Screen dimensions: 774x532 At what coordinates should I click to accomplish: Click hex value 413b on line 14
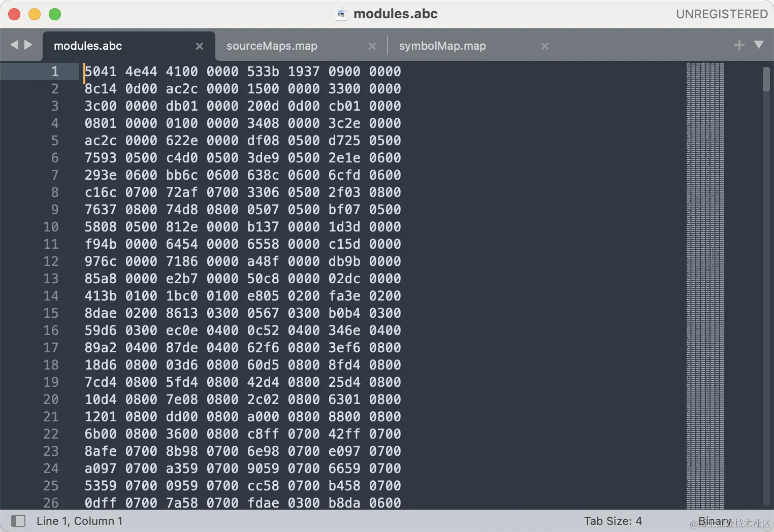tap(101, 296)
